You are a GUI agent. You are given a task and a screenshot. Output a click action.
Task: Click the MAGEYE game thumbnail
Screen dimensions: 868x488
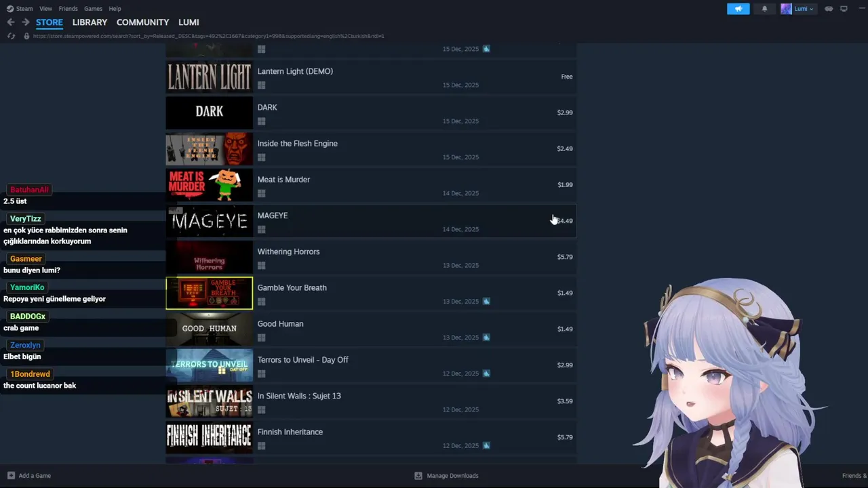[x=209, y=221]
